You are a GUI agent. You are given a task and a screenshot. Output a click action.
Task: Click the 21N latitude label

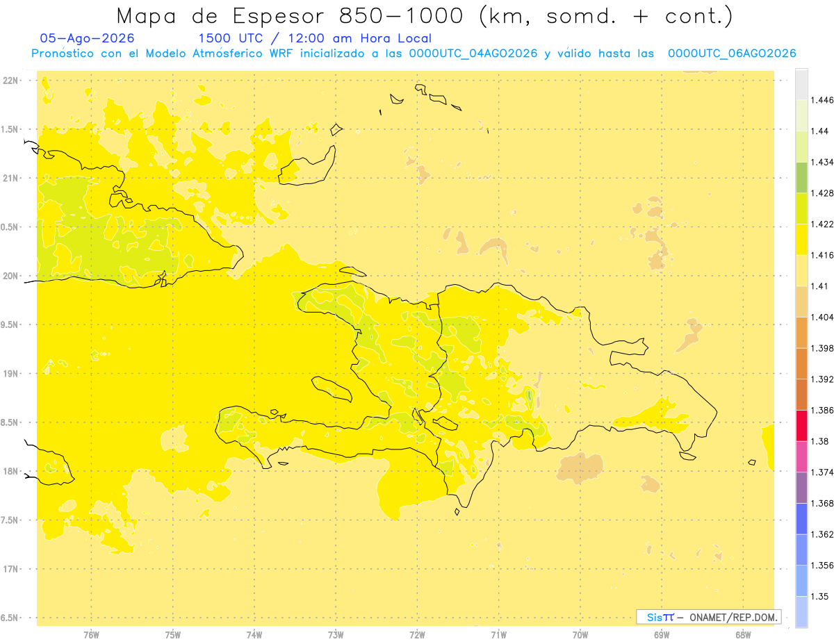click(10, 178)
